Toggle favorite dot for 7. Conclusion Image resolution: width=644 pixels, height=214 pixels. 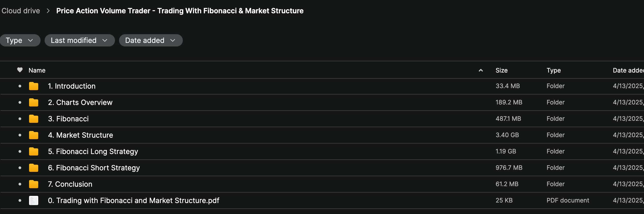coord(20,184)
